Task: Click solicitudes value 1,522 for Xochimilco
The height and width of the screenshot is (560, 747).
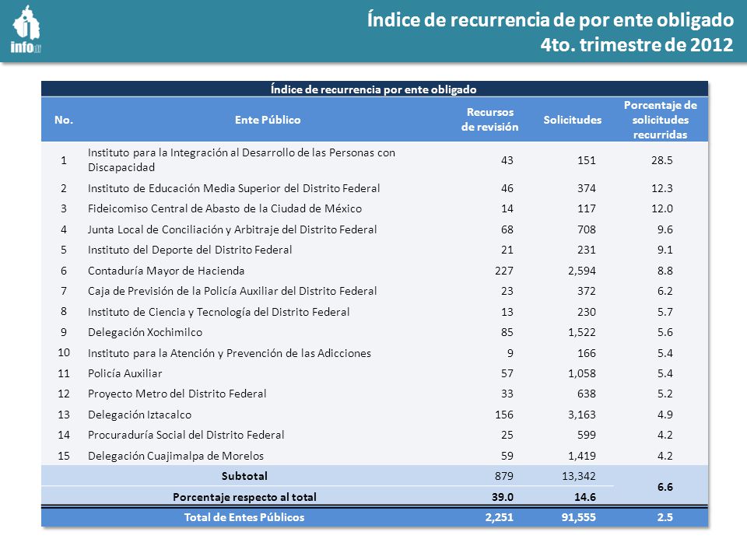Action: pos(582,332)
